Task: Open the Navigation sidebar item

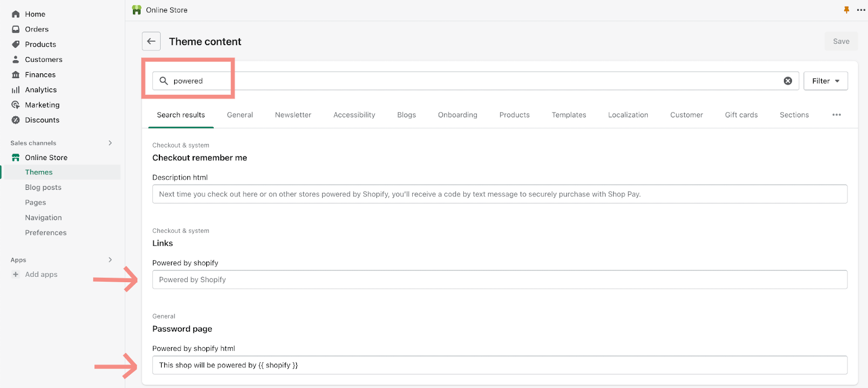Action: click(43, 218)
